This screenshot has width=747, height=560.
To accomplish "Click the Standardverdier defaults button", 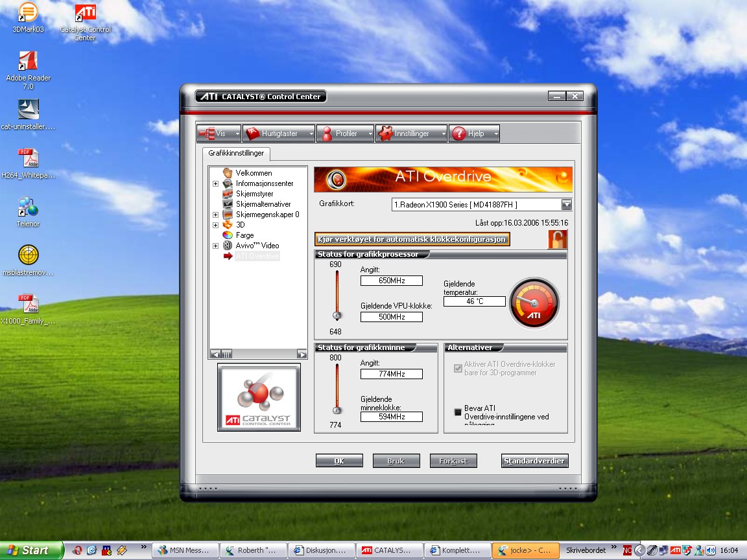I will point(534,461).
